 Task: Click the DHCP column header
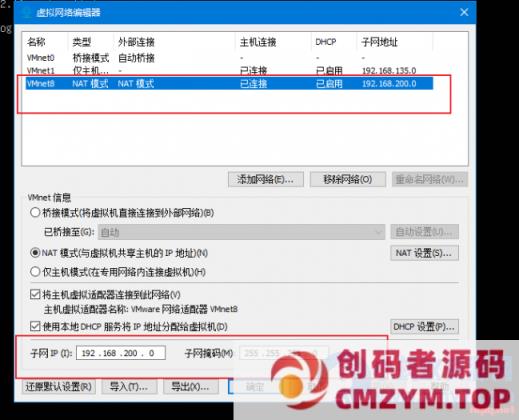[326, 42]
